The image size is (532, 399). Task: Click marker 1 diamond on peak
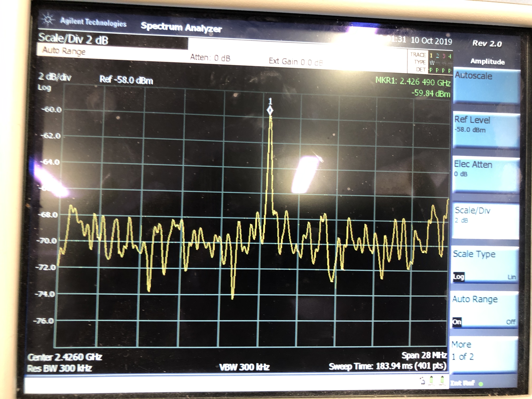pos(270,111)
